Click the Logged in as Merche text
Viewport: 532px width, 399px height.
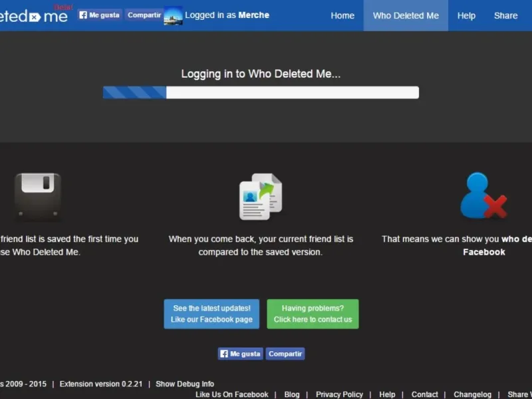227,15
